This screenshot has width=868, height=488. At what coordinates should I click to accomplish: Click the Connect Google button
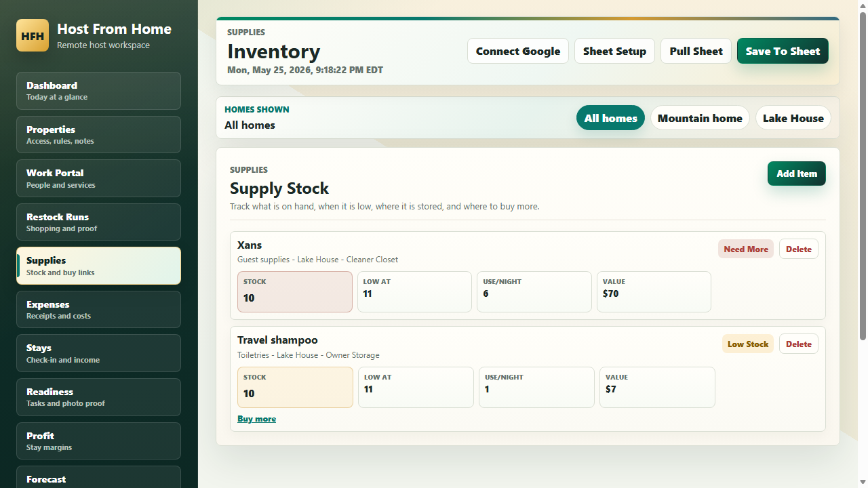pos(518,51)
